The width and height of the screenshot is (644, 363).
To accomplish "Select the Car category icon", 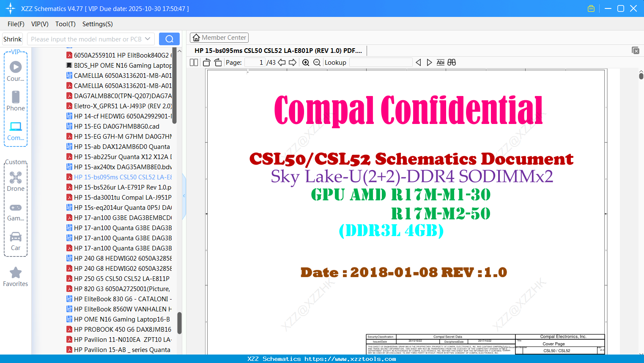I will pyautogui.click(x=16, y=241).
